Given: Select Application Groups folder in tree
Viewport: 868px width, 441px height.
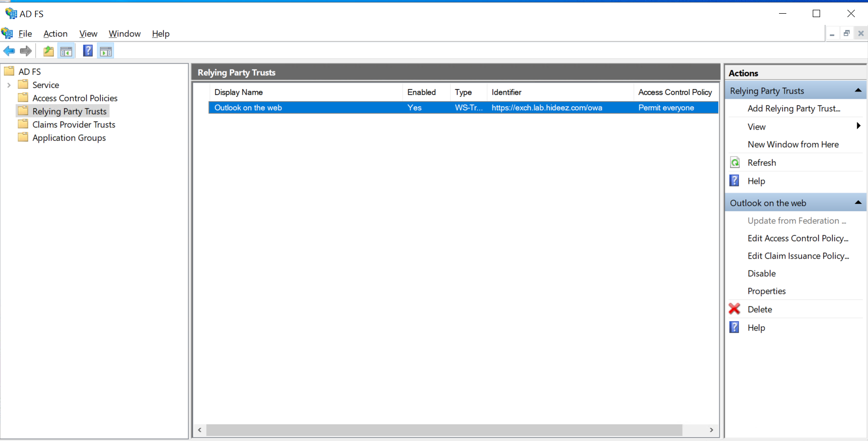Looking at the screenshot, I should [x=69, y=138].
